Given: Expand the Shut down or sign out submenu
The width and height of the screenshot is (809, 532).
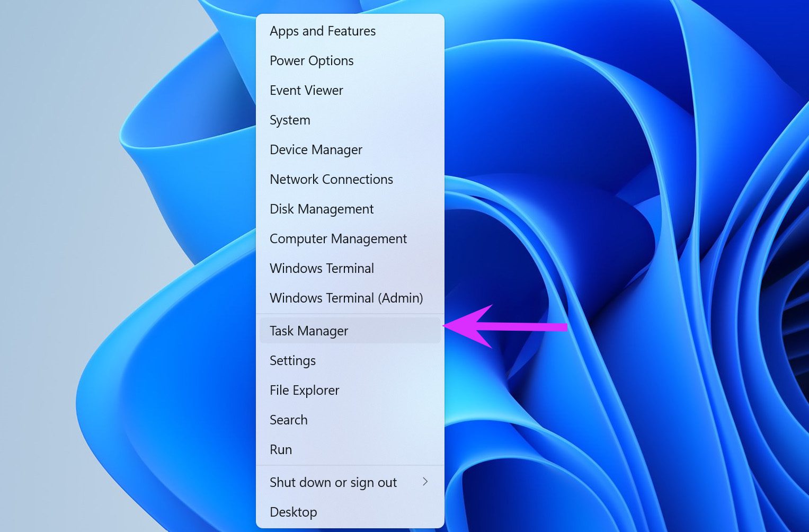Looking at the screenshot, I should [x=425, y=482].
